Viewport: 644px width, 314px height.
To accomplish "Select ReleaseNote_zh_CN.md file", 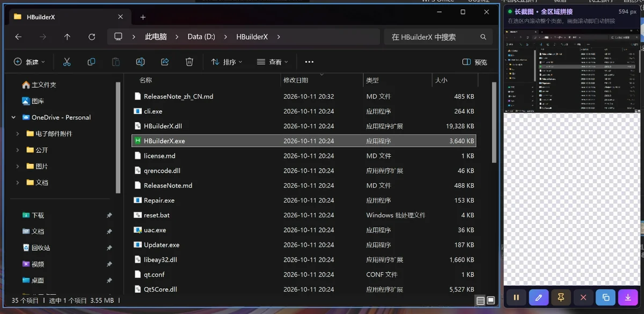I will [x=304, y=96].
